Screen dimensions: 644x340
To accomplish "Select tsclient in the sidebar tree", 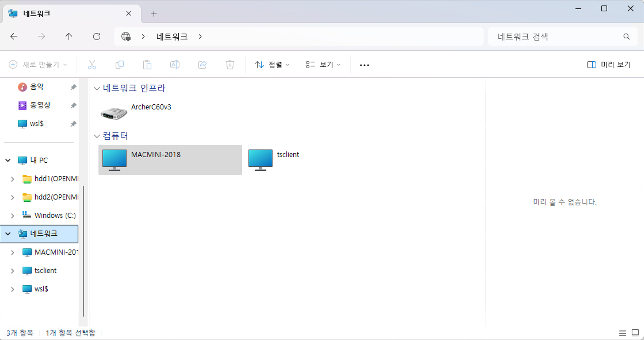I will (45, 271).
